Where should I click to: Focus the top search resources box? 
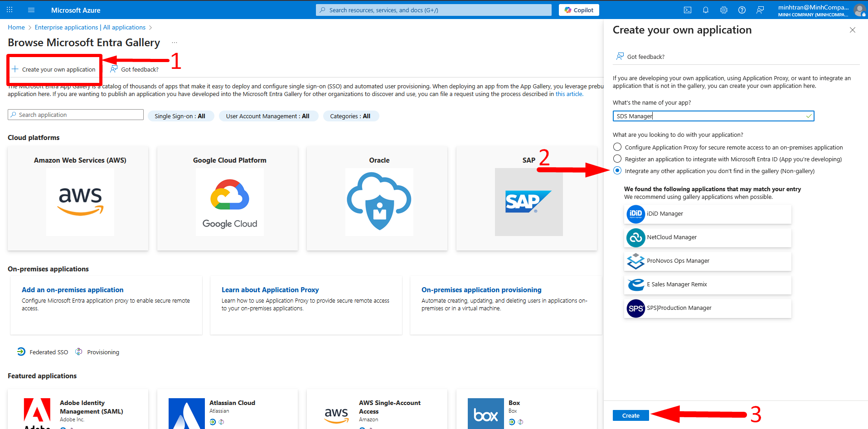coord(434,10)
